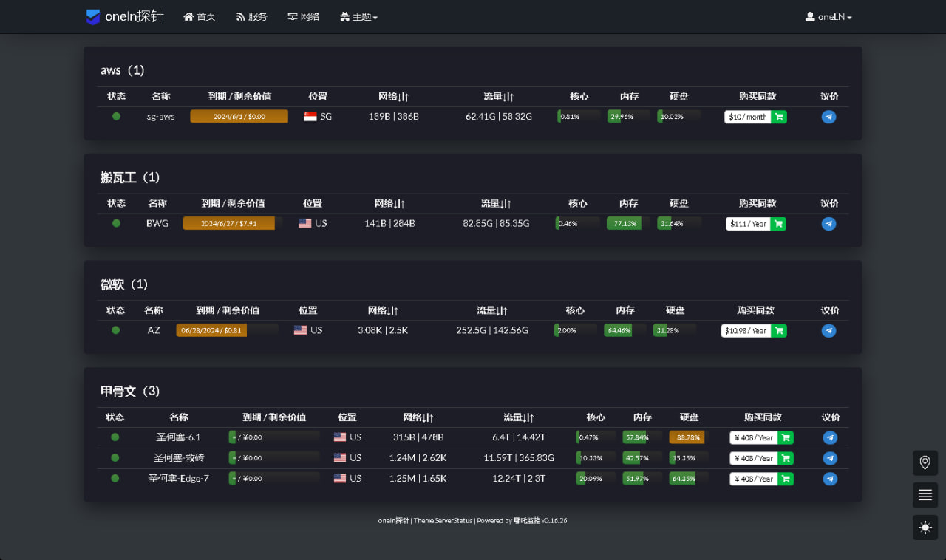Click the green cart icon for BWG
946x560 pixels.
(778, 224)
